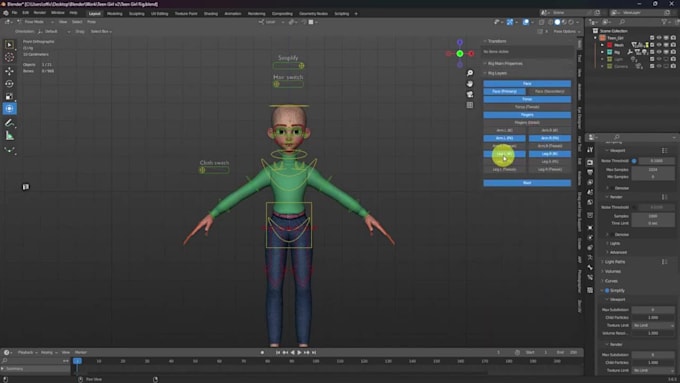Expand the Volumes panel

[x=612, y=272]
